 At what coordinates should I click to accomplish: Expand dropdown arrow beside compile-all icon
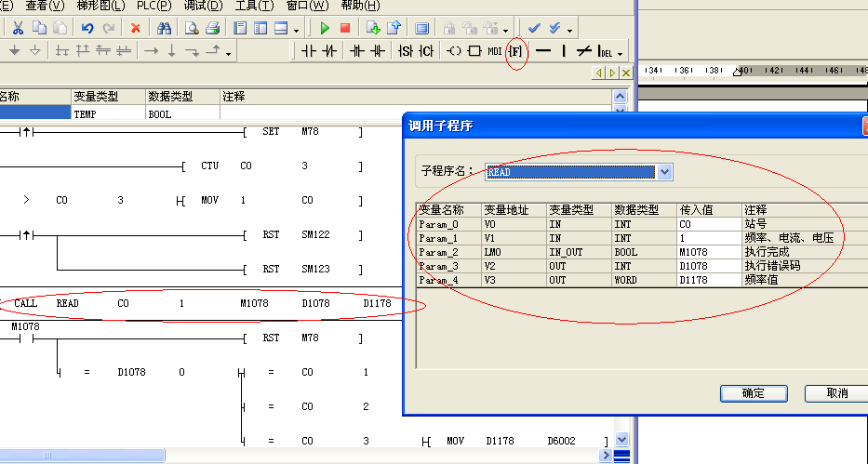pos(569,29)
